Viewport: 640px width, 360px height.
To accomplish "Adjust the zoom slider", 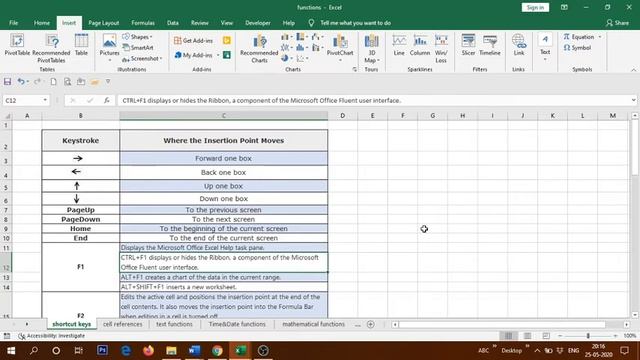I will coord(588,336).
